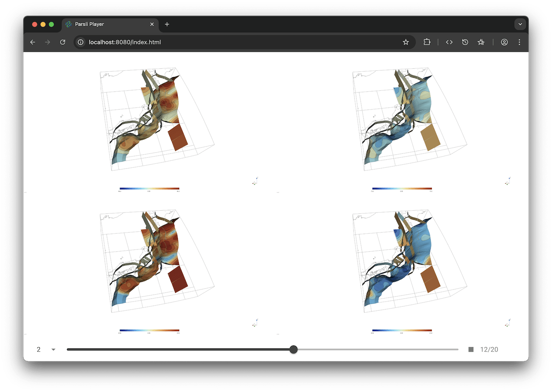The image size is (552, 392).
Task: Click the top-right 3D fault visualization
Action: pos(410,119)
